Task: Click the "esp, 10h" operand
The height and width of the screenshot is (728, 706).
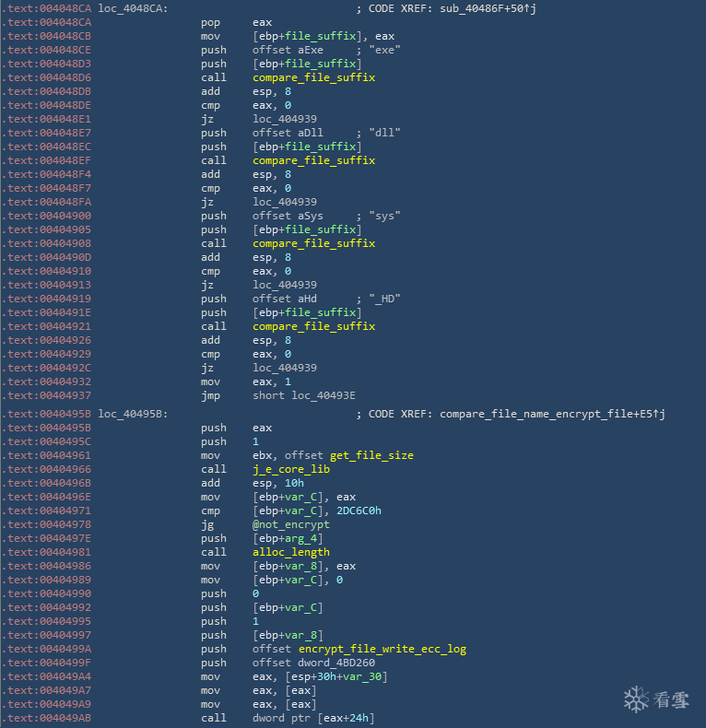Action: (x=278, y=483)
